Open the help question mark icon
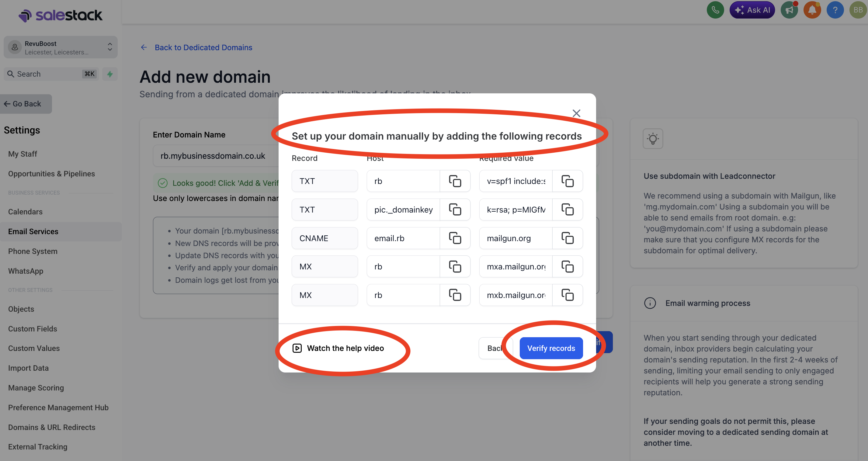Viewport: 868px width, 461px height. click(x=835, y=10)
